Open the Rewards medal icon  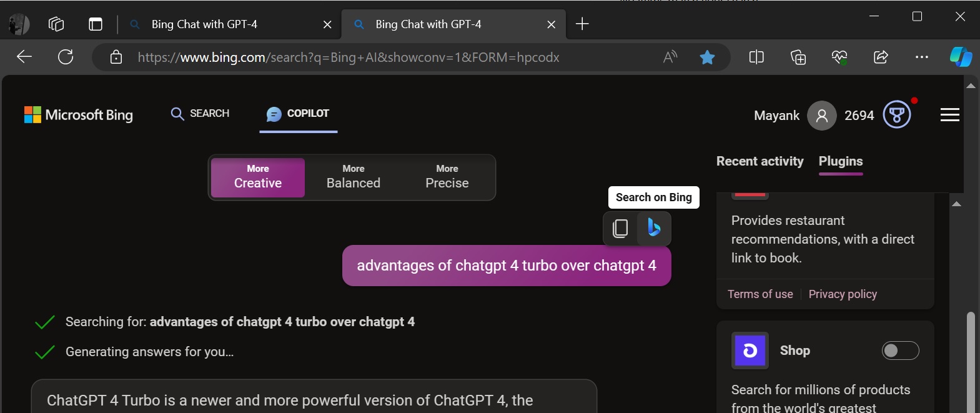pyautogui.click(x=897, y=115)
